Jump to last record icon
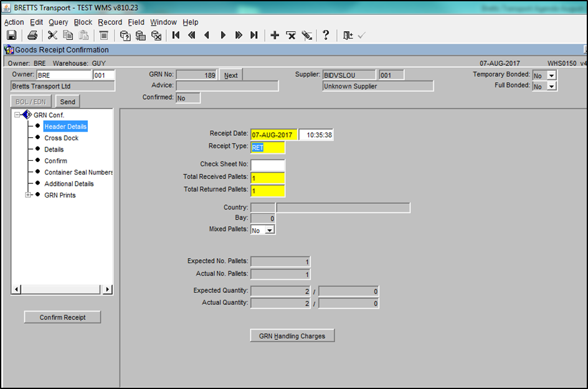This screenshot has width=588, height=389. 254,36
